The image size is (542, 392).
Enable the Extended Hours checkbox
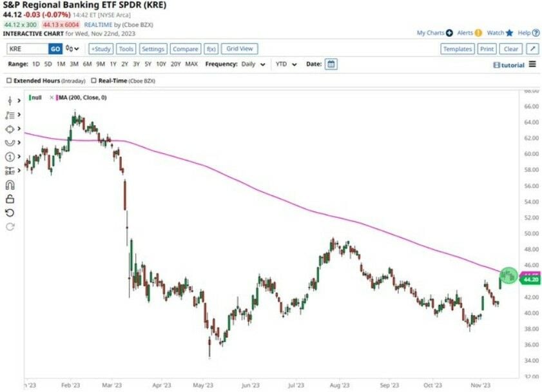9,81
